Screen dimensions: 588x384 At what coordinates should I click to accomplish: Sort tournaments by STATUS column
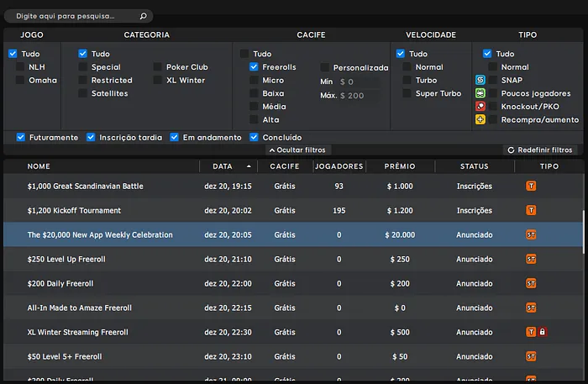coord(475,166)
